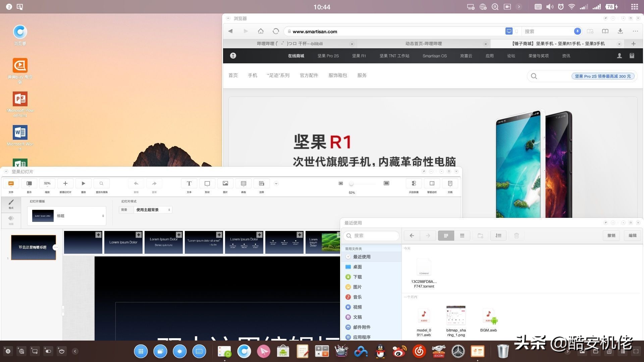
Task: Start the slideshow playback
Action: 83,183
